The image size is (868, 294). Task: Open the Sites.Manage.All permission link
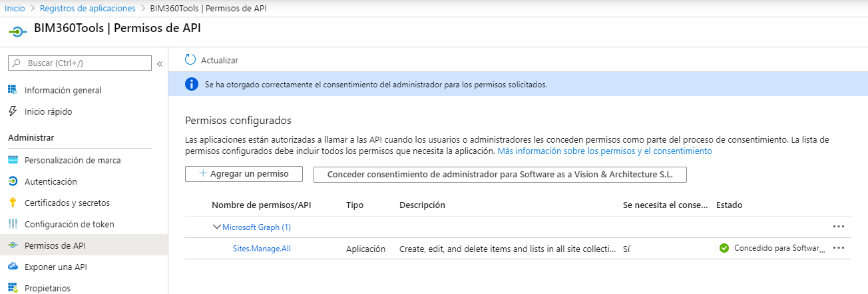point(262,248)
